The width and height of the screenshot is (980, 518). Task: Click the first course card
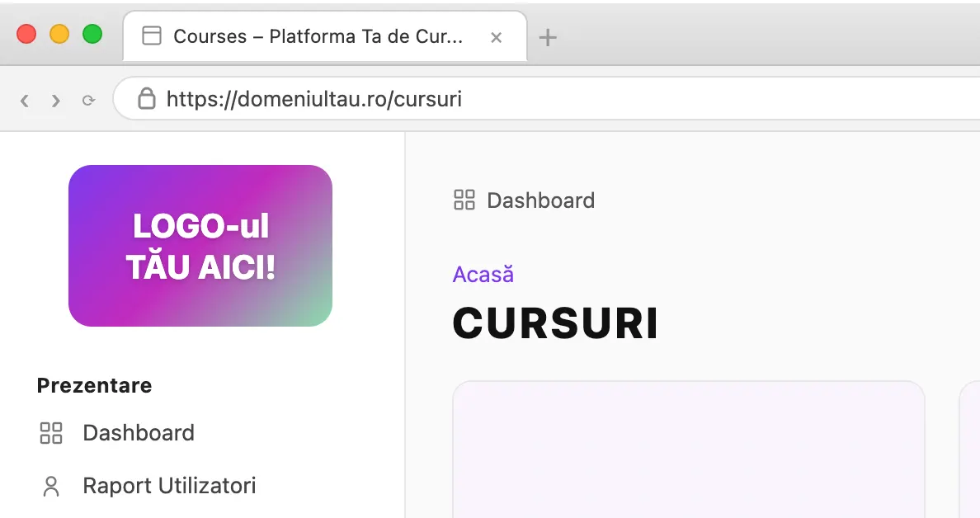(689, 450)
